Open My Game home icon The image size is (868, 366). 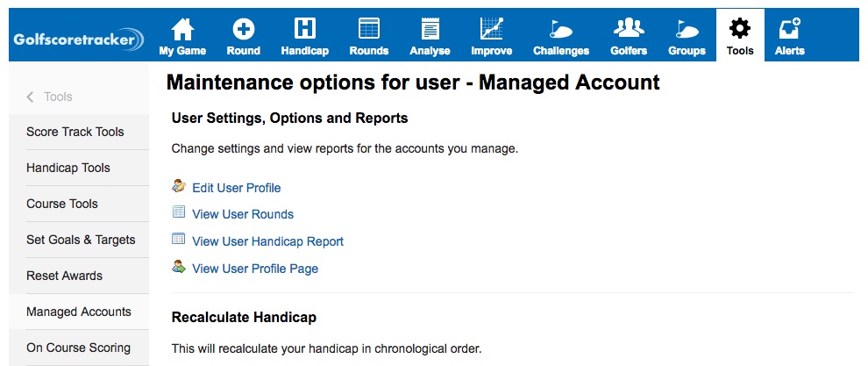click(x=182, y=30)
